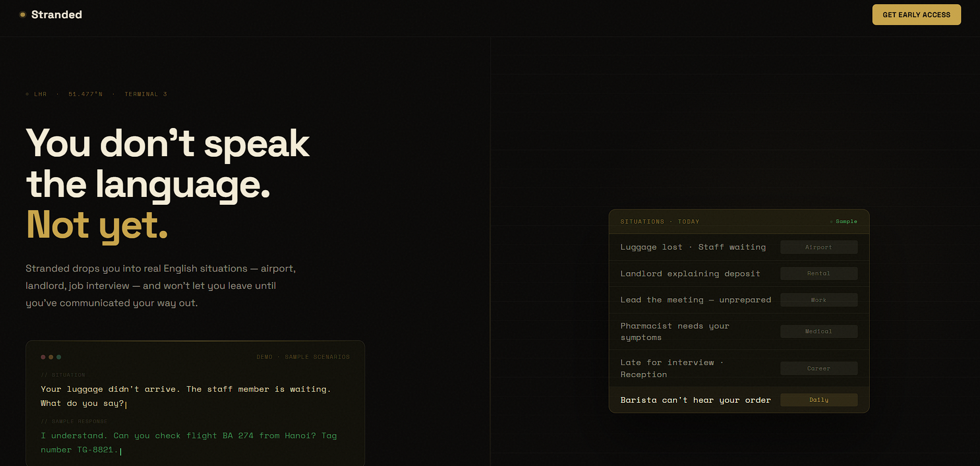Click the 'Not yet.' gold headline
Screen dimensions: 980x466
(x=97, y=225)
